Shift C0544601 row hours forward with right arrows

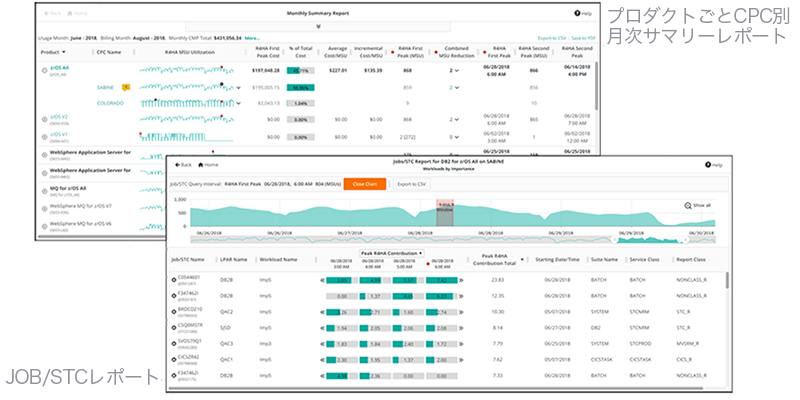click(461, 280)
